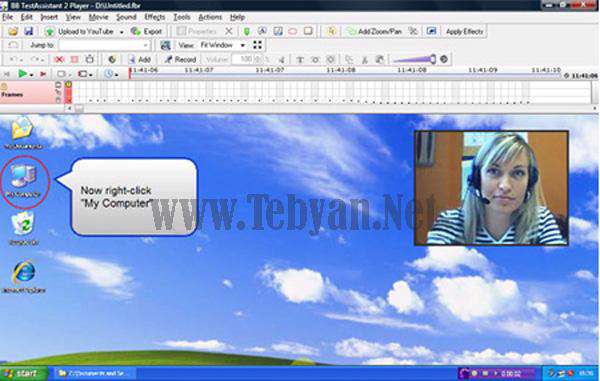Click the scissors cut icon in sound toolbar
Screen dimensions: 600x381
pyautogui.click(x=364, y=60)
